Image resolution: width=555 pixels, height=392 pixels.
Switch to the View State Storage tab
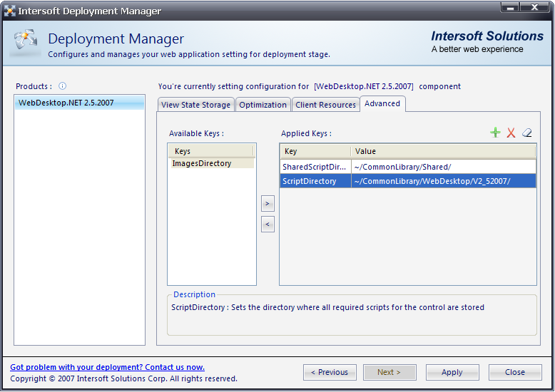click(195, 105)
